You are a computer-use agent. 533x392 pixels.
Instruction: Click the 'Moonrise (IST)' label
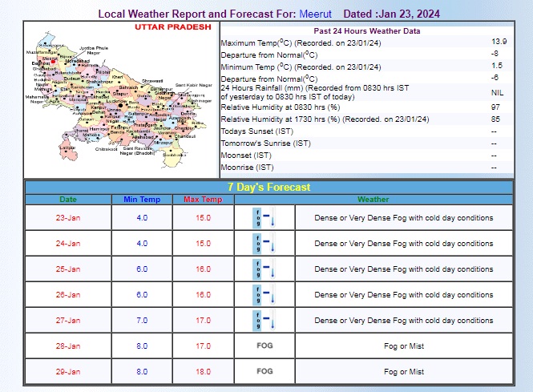[x=247, y=168]
